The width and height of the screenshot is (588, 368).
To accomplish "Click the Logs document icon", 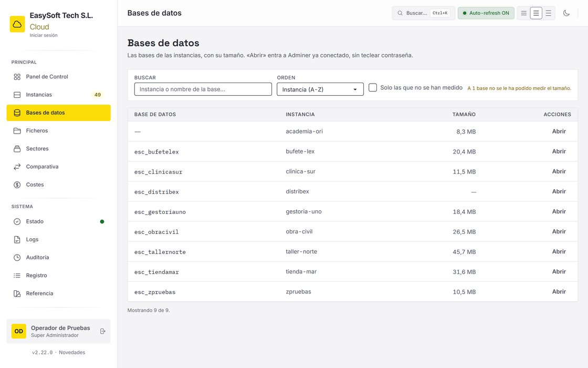I will (x=17, y=240).
